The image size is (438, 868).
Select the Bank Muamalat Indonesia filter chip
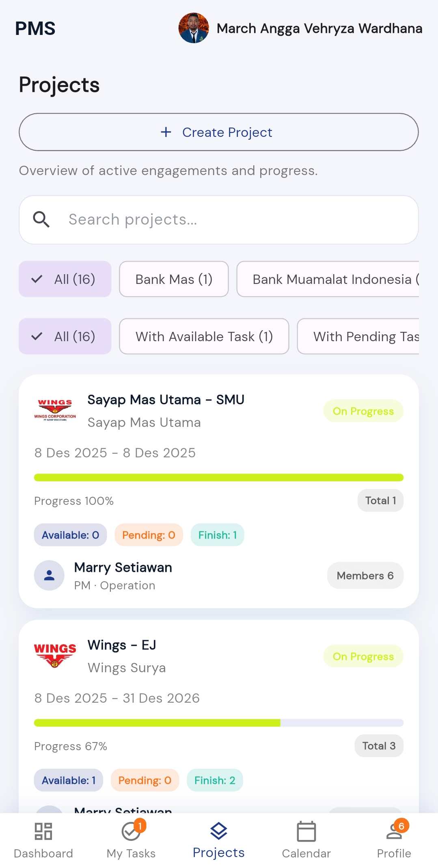coord(328,279)
